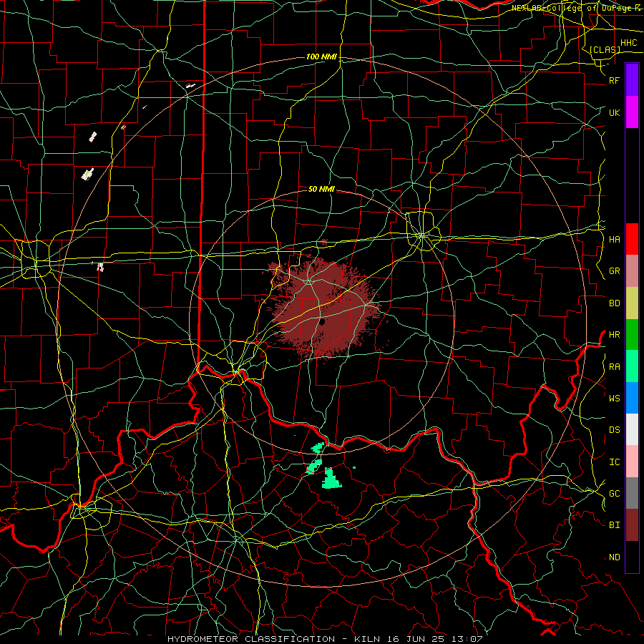Click the ND legend label text

(x=615, y=557)
